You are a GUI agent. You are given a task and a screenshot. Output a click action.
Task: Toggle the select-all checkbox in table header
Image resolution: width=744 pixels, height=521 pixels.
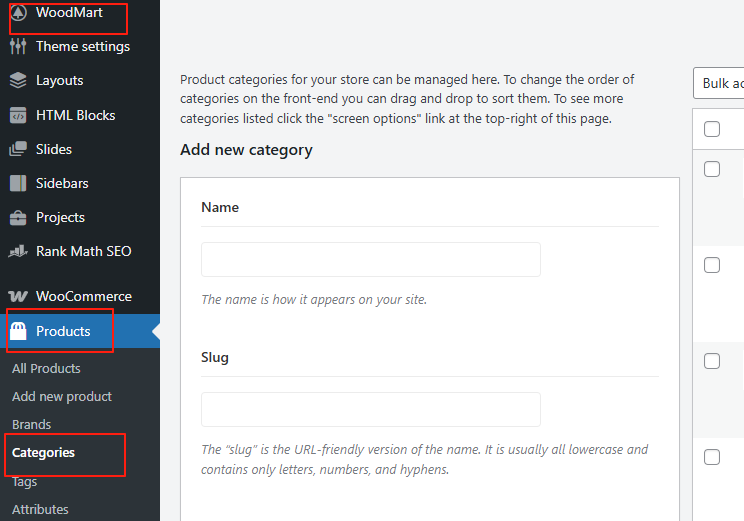(x=712, y=129)
